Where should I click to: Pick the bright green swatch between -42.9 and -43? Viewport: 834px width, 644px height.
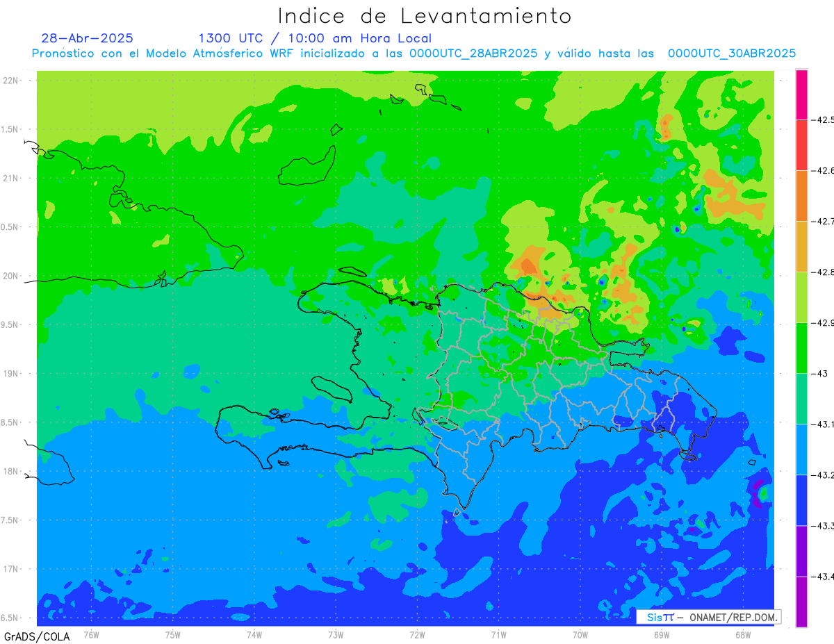click(801, 347)
